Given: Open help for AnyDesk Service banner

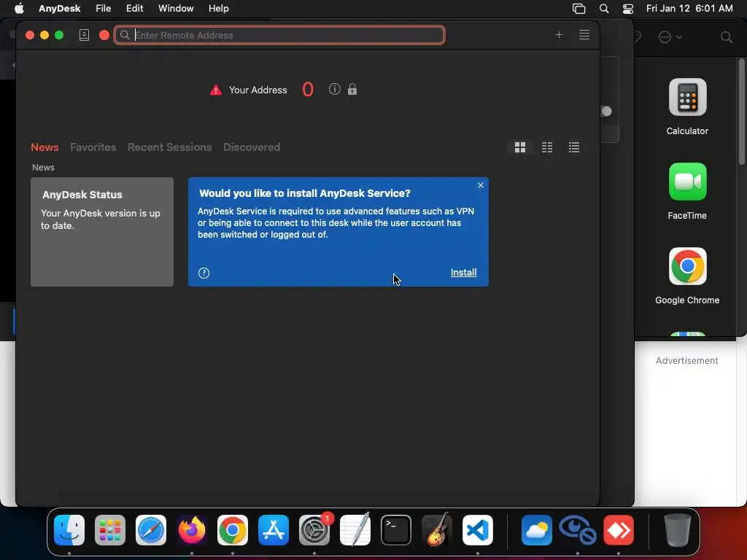Looking at the screenshot, I should coord(204,273).
